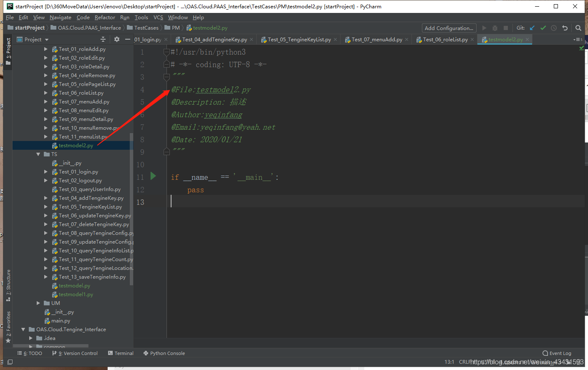Open the File menu
Viewport: 588px width, 370px height.
tap(10, 18)
